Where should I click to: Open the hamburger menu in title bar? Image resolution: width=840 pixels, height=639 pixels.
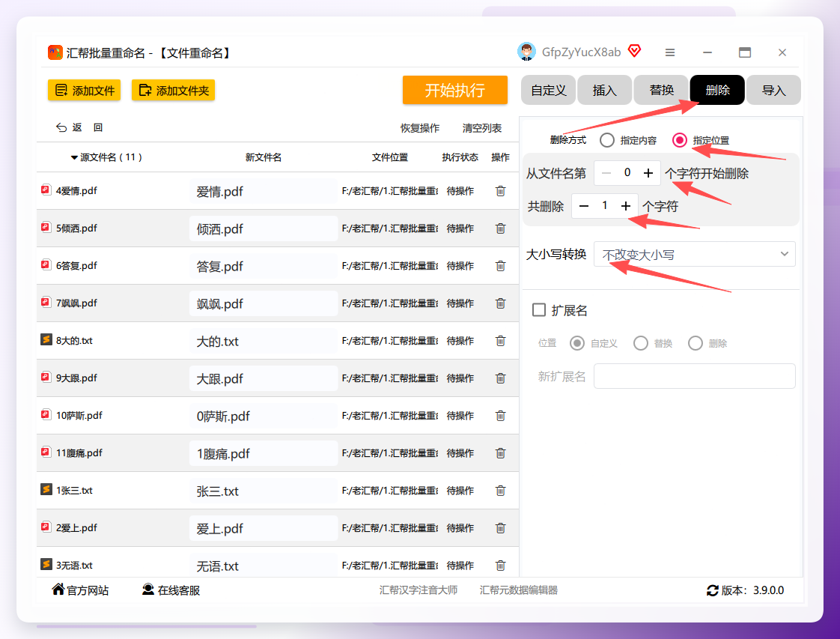click(669, 52)
